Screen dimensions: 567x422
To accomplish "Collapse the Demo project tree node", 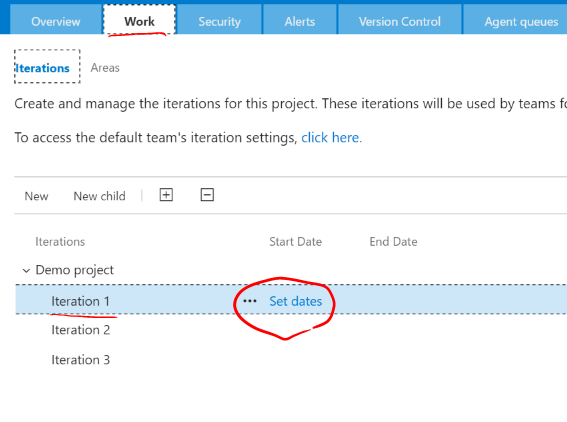I will (26, 270).
